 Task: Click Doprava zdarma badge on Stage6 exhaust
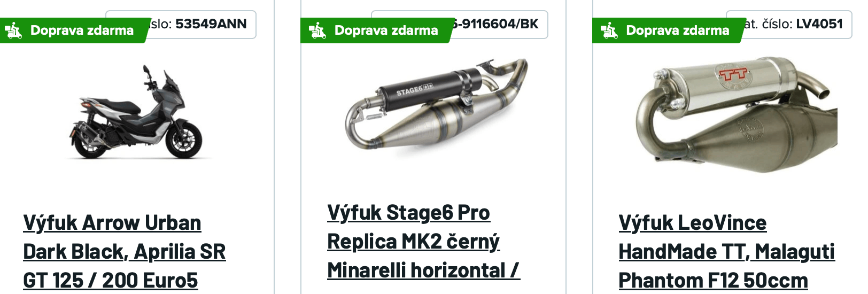376,30
